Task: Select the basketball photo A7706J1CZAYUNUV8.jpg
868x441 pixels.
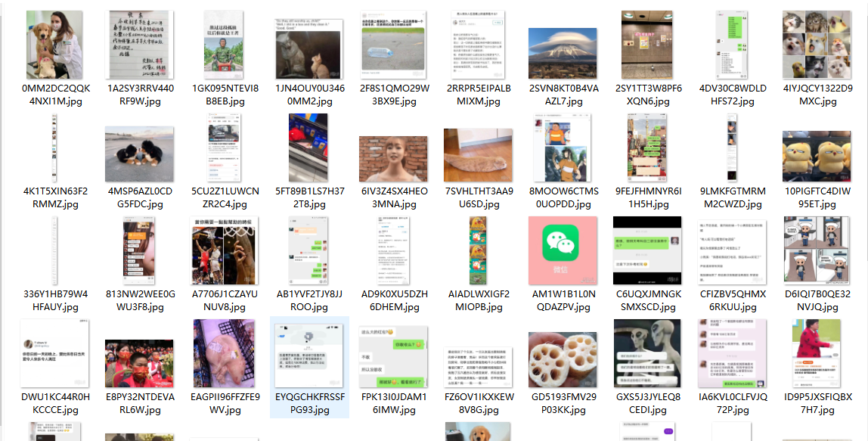Action: 225,250
